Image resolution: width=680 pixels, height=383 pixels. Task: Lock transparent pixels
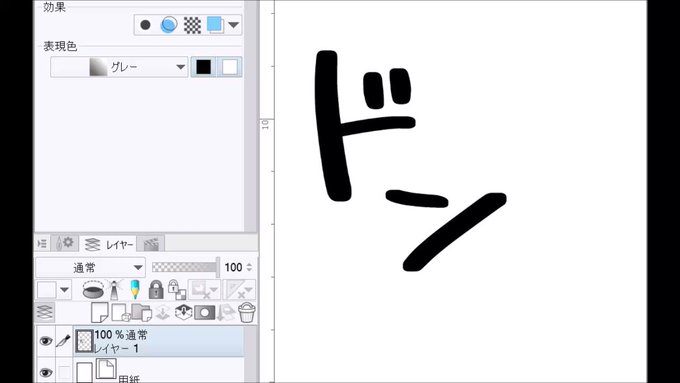177,289
